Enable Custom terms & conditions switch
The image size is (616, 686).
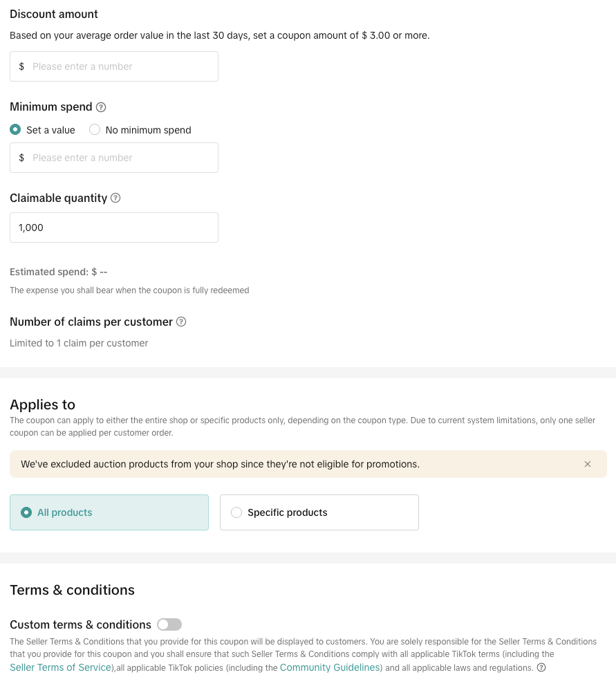click(x=169, y=624)
